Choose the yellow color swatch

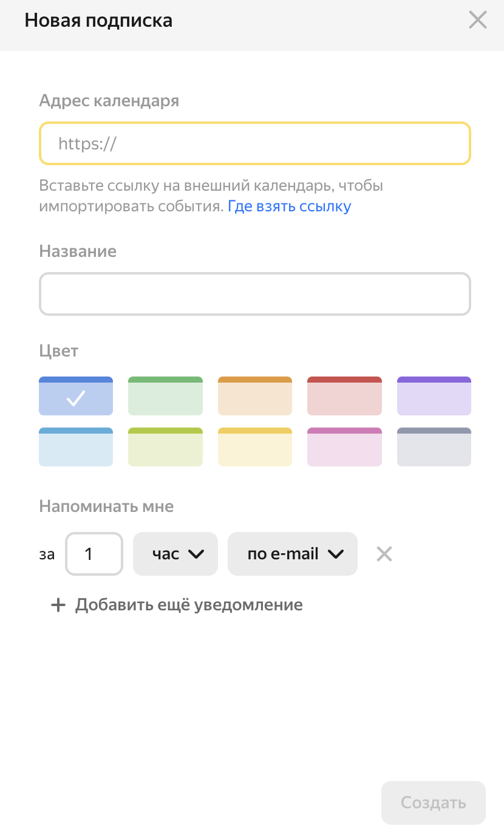click(255, 447)
